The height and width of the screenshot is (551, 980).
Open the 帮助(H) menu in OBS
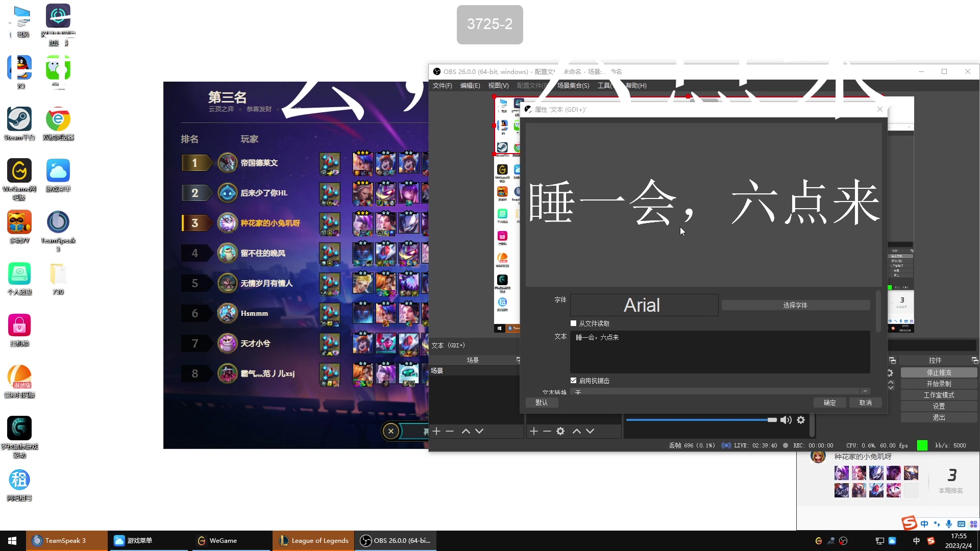tap(636, 85)
